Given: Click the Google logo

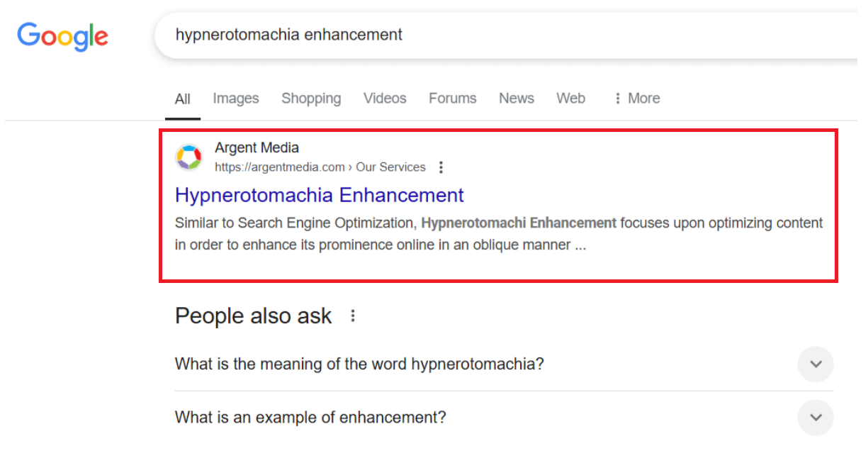Looking at the screenshot, I should coord(63,35).
